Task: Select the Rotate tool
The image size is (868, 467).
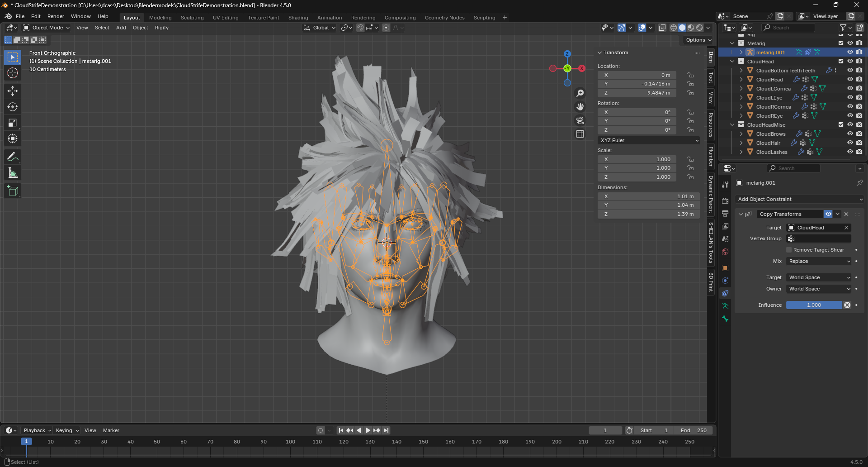Action: tap(13, 107)
